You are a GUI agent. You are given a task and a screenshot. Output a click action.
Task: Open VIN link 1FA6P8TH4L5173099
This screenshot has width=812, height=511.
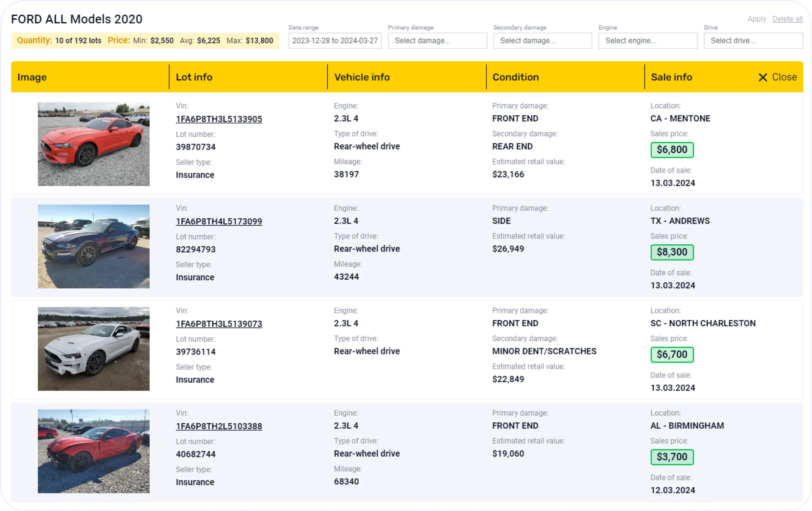pos(219,221)
